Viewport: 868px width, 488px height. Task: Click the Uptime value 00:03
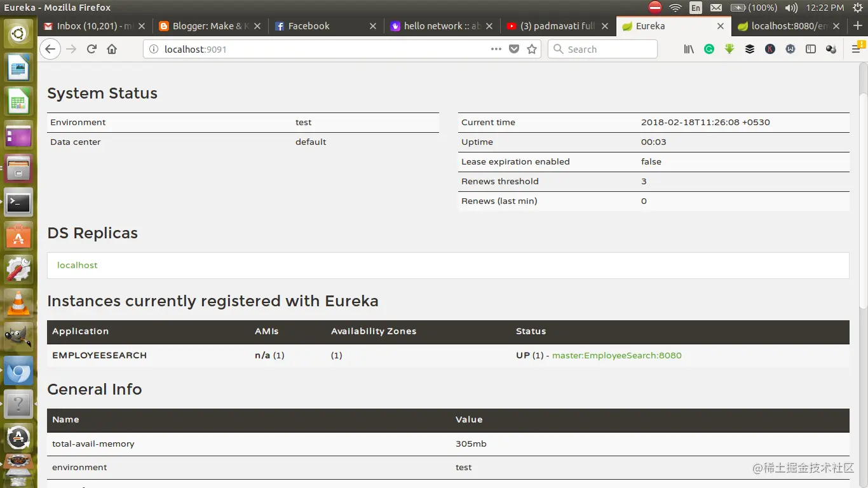coord(653,142)
